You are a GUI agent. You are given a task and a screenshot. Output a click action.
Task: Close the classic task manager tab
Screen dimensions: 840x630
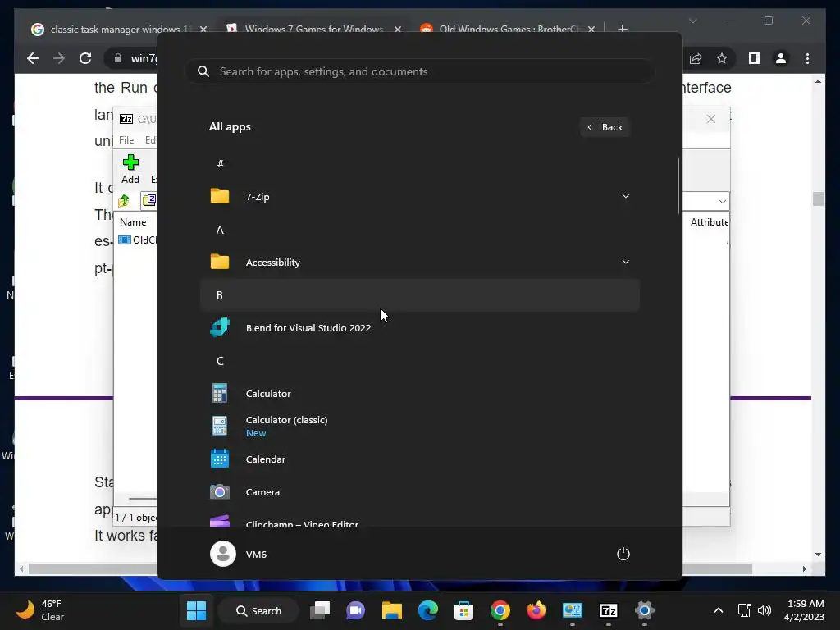203,30
